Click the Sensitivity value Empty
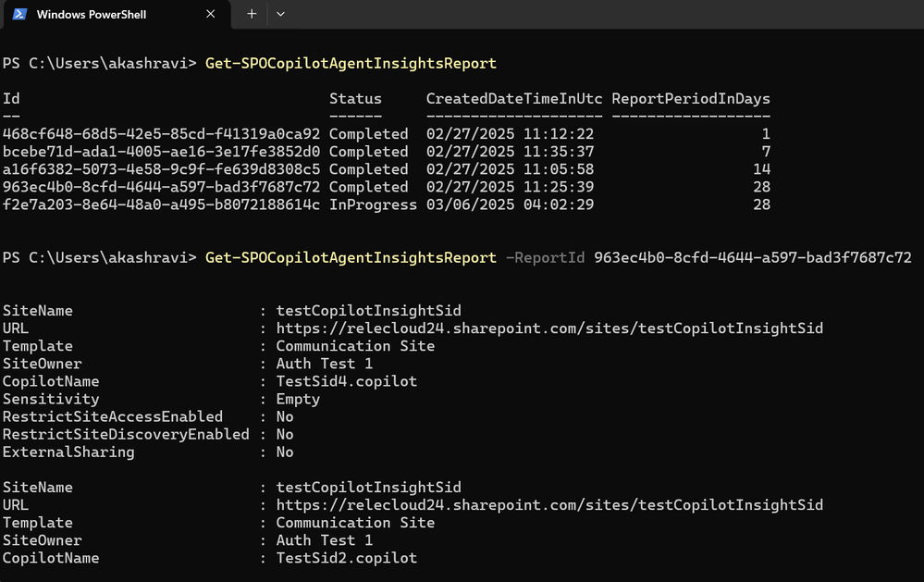The image size is (924, 582). pyautogui.click(x=298, y=399)
